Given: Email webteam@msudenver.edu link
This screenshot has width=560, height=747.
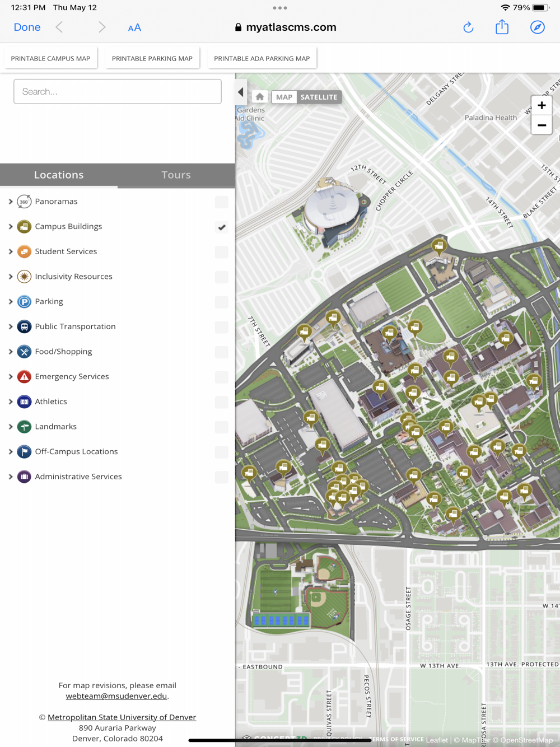Looking at the screenshot, I should 116,696.
